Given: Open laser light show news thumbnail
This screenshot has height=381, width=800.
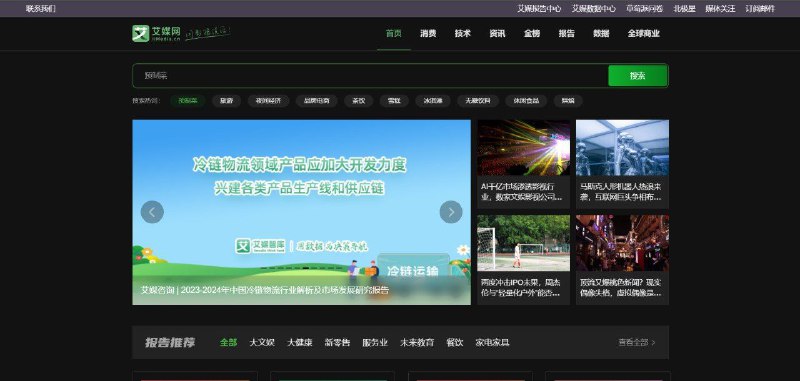Looking at the screenshot, I should point(523,148).
